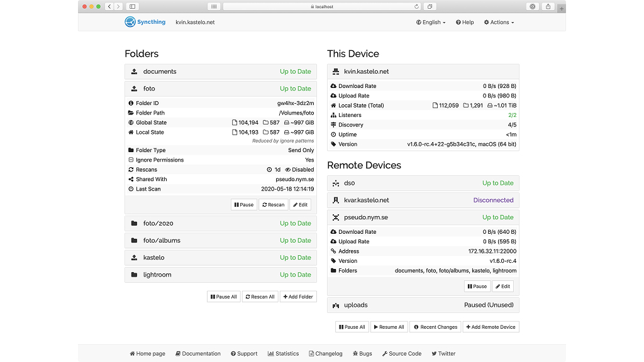
Task: Click the dso remote device identicon
Action: pos(336,184)
